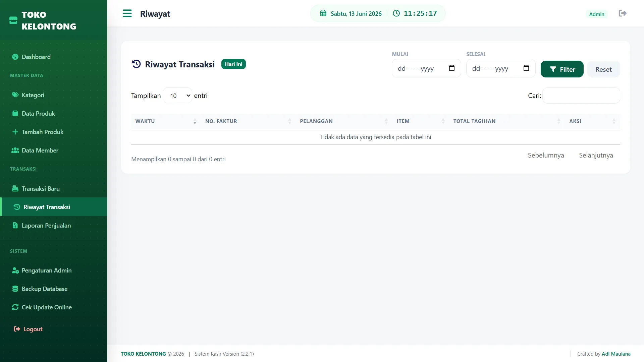This screenshot has height=362, width=644.
Task: Click the sidebar Logout arrow icon
Action: pos(17,329)
